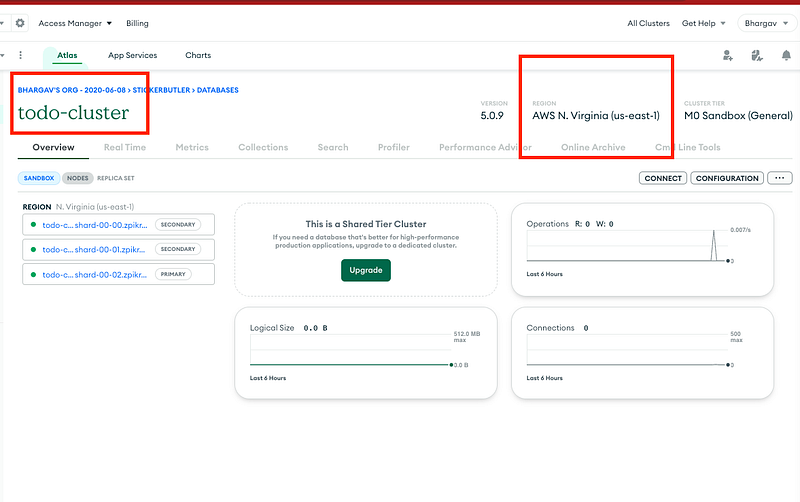This screenshot has width=800, height=502.
Task: Open the Online Archive tab
Action: 593,147
